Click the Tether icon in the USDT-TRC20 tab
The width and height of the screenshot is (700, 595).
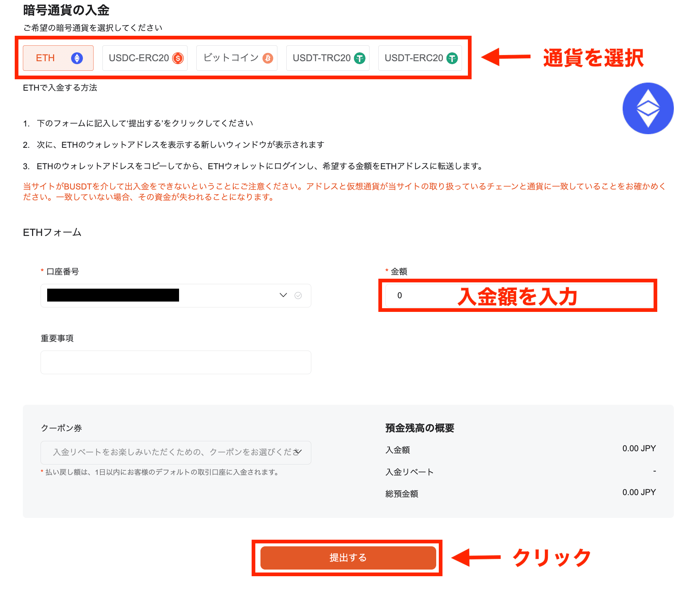pyautogui.click(x=359, y=58)
